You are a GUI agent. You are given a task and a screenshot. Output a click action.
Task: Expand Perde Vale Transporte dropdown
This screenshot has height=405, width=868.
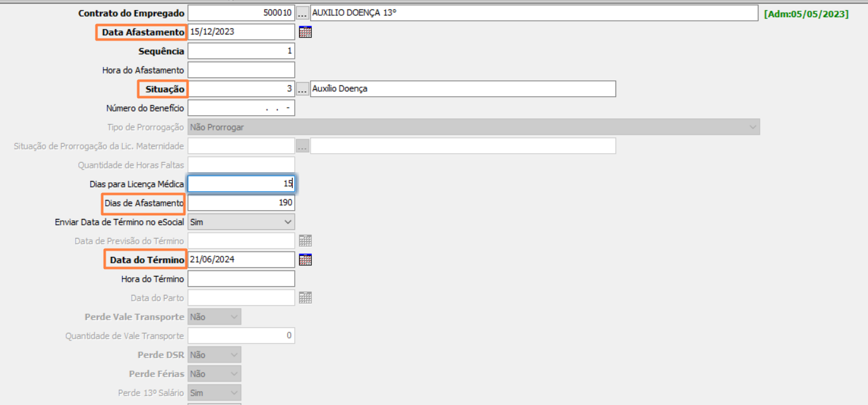pos(234,317)
